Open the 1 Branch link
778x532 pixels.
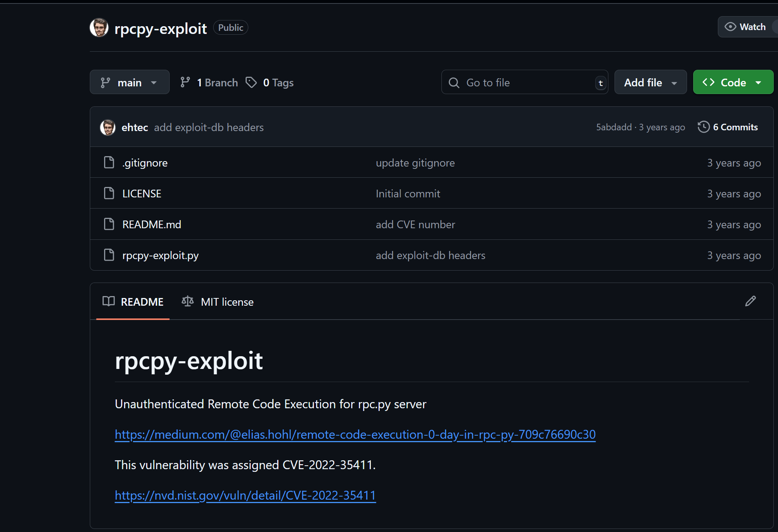[x=209, y=82]
